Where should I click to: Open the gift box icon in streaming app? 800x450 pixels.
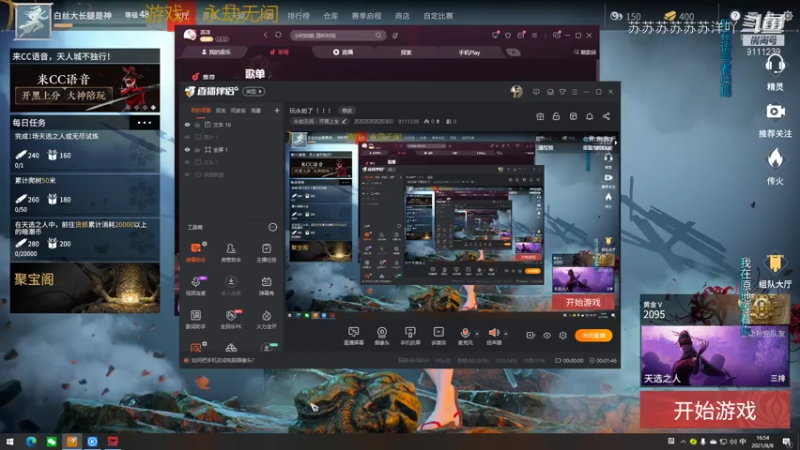point(540,116)
